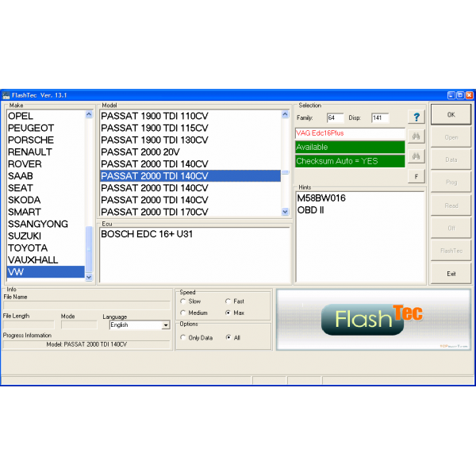Viewport: 476px width, 476px height.
Task: Select OPEL in the Make list
Action: click(x=45, y=116)
